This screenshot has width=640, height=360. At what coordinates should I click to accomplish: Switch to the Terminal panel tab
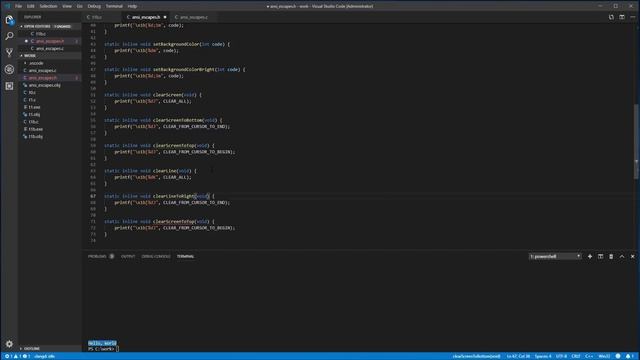pyautogui.click(x=185, y=256)
